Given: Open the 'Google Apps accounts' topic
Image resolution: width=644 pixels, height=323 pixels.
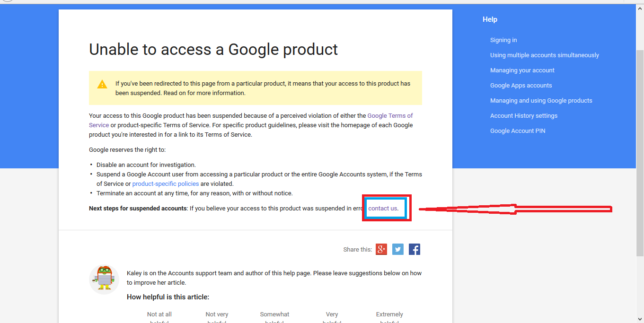Looking at the screenshot, I should [521, 85].
